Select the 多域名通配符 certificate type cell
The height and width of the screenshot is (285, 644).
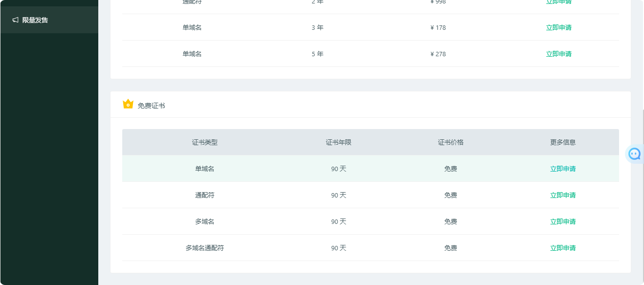click(x=204, y=248)
